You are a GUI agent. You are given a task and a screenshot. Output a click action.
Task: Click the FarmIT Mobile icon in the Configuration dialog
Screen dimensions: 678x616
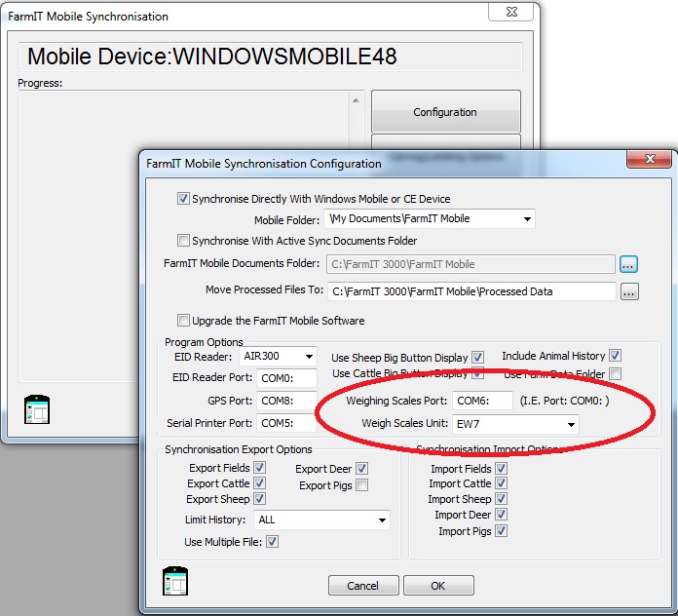coord(175,581)
